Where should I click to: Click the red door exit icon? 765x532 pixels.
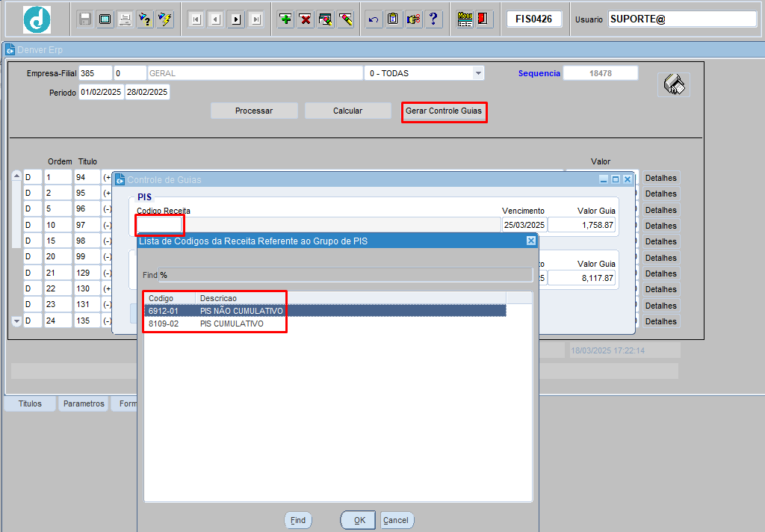click(x=484, y=19)
